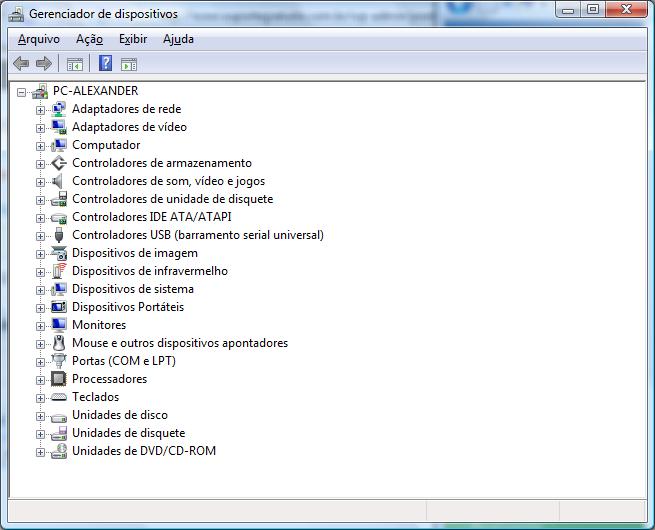Click the blue Help toolbar icon
This screenshot has height=530, width=655.
click(x=105, y=64)
